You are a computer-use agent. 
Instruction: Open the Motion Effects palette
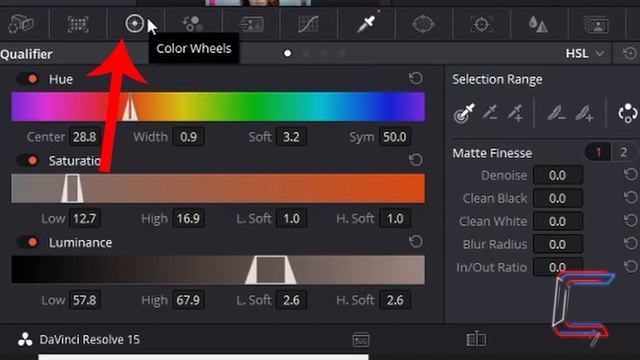(251, 24)
